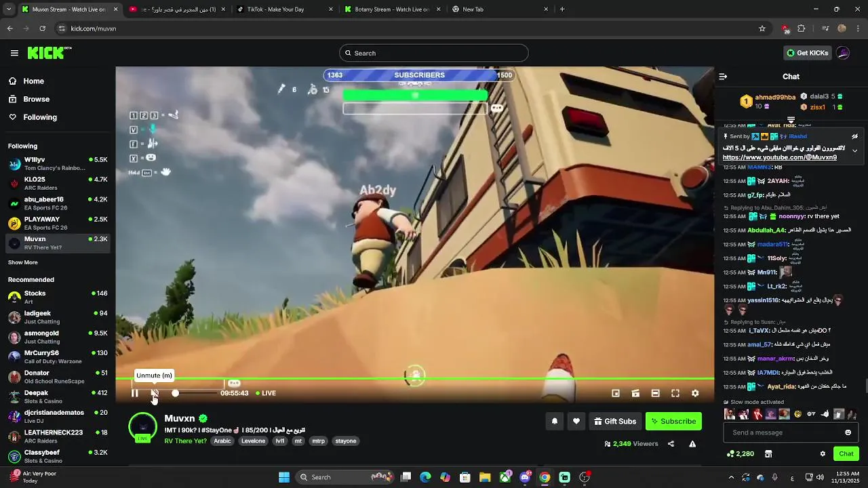
Task: Open emoji picker in chat input
Action: [x=848, y=432]
